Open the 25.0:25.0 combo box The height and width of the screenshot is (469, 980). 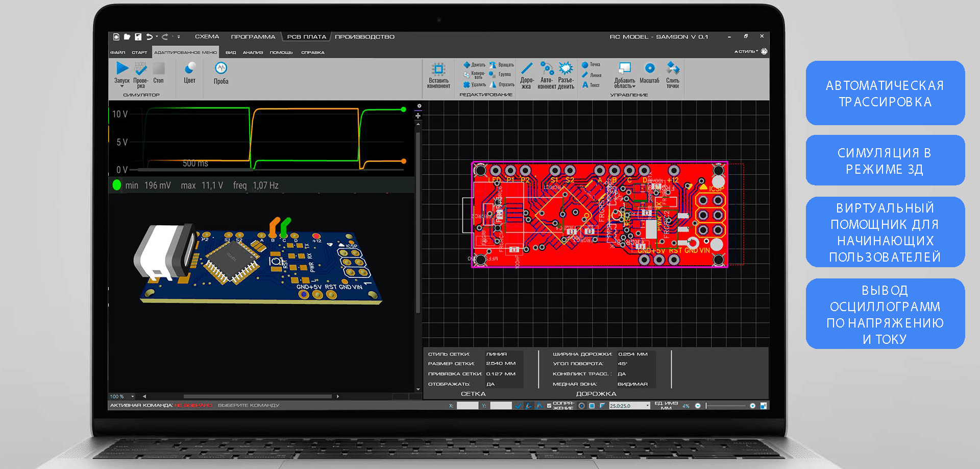pos(629,406)
